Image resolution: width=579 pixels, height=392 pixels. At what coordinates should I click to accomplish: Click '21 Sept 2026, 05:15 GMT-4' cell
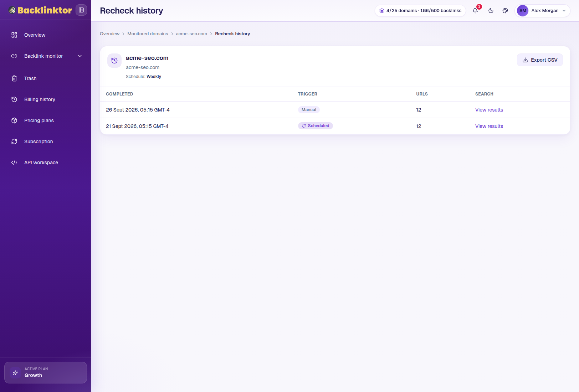[x=137, y=126]
